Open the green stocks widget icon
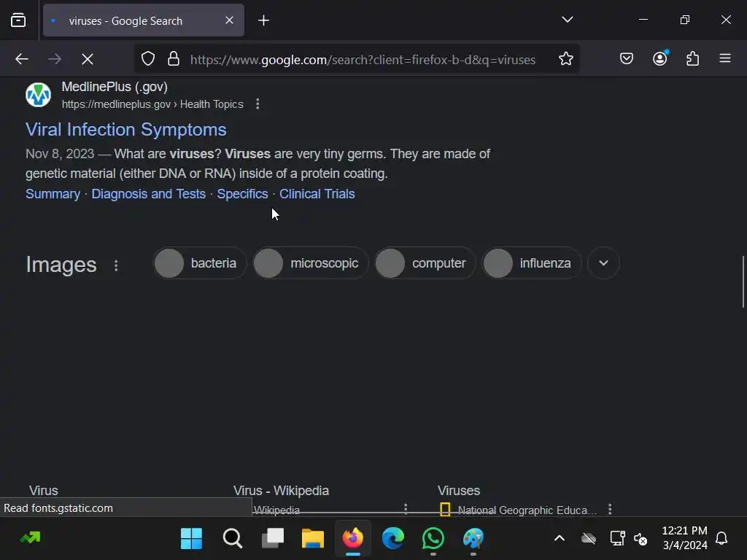The image size is (747, 560). [30, 538]
